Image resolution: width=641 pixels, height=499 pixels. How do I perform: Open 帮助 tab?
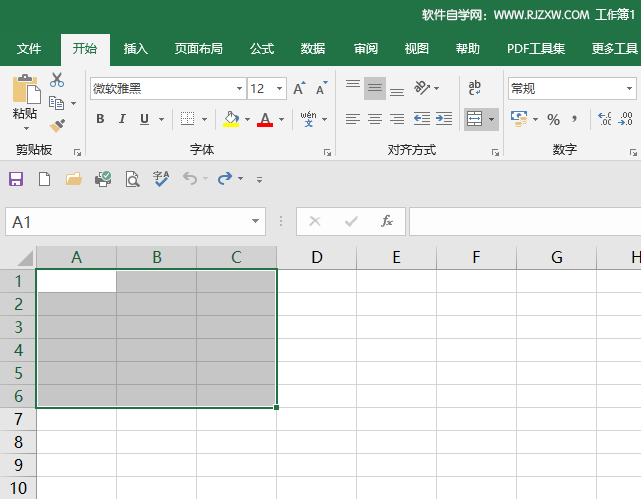tap(468, 49)
